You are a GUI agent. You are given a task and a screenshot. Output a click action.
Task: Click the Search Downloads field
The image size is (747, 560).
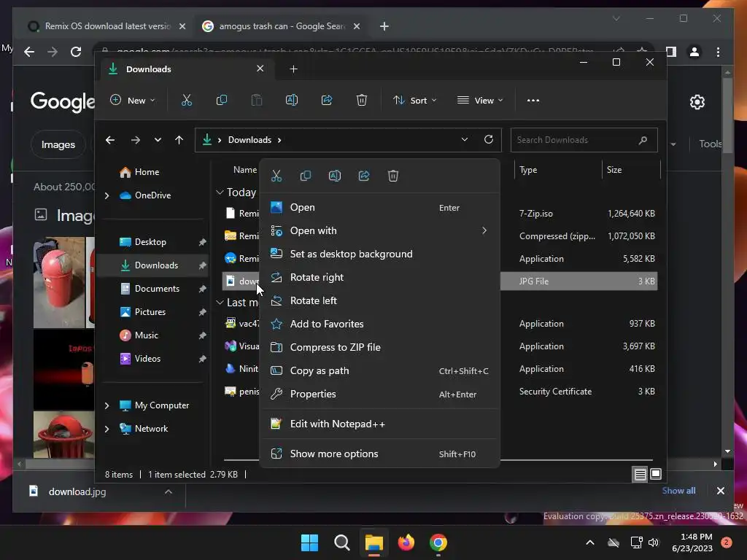[x=584, y=140]
